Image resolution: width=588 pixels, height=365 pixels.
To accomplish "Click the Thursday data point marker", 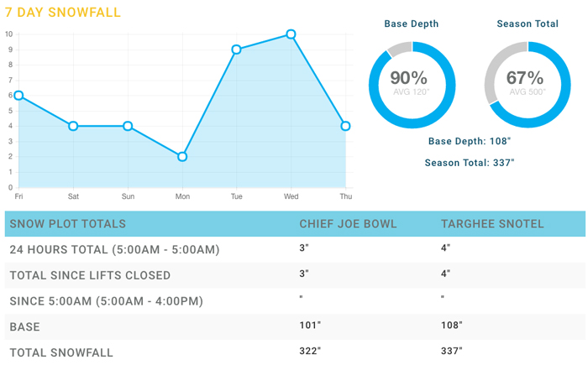I will [345, 126].
